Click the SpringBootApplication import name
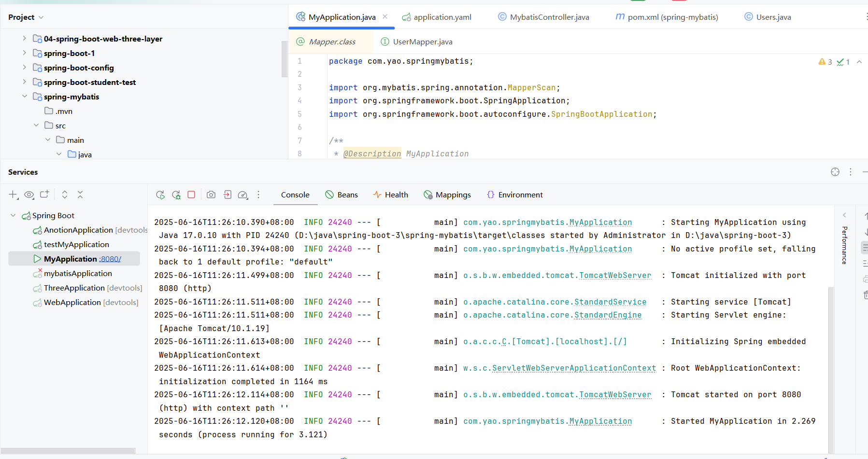868x459 pixels. (x=601, y=114)
